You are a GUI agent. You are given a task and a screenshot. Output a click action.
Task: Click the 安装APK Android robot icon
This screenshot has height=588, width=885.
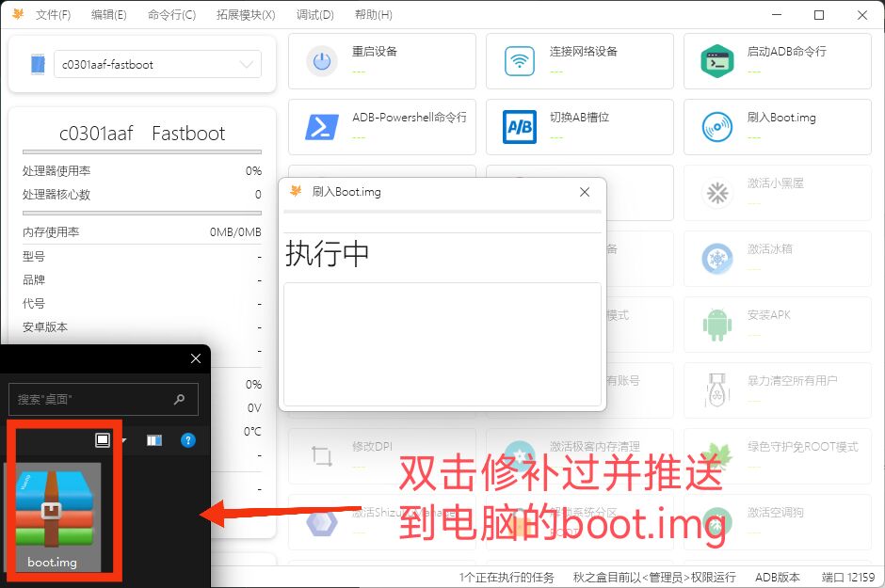716,325
